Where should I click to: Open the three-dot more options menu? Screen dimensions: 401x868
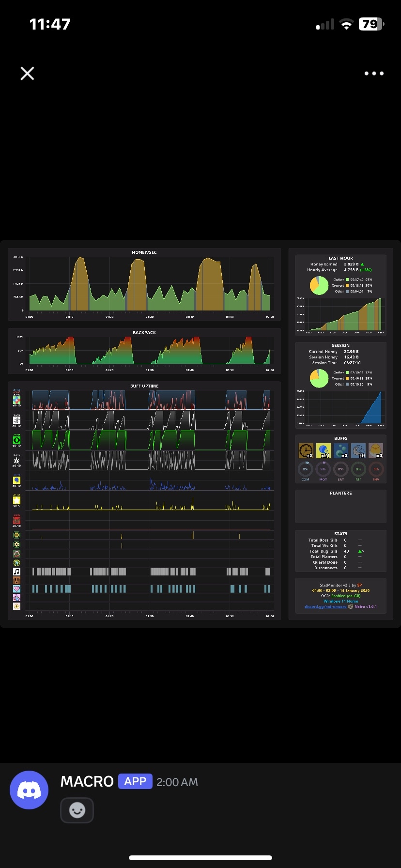374,74
